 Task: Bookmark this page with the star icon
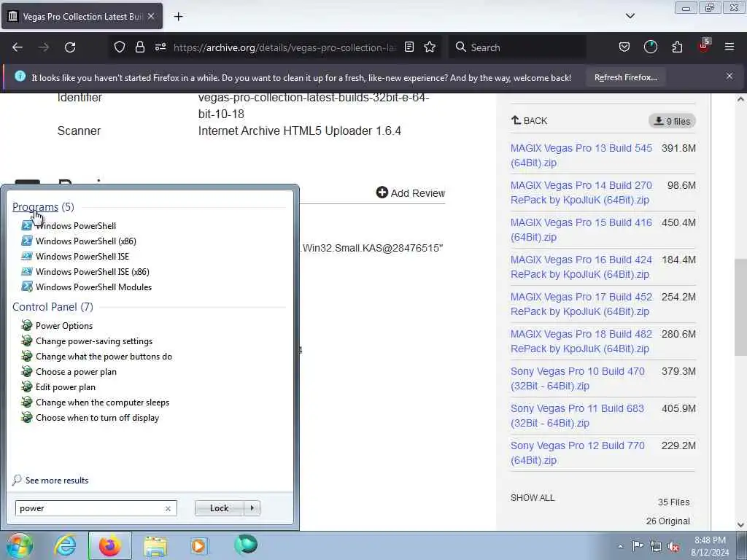(430, 47)
